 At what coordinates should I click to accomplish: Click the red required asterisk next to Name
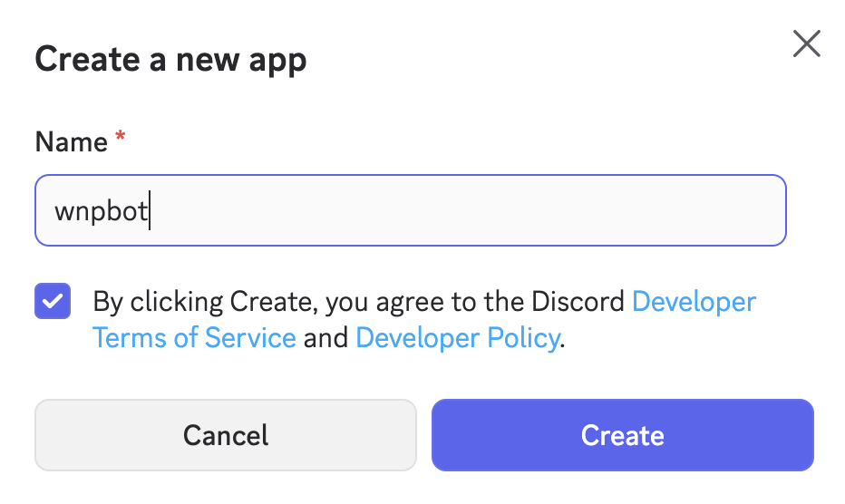(x=120, y=140)
